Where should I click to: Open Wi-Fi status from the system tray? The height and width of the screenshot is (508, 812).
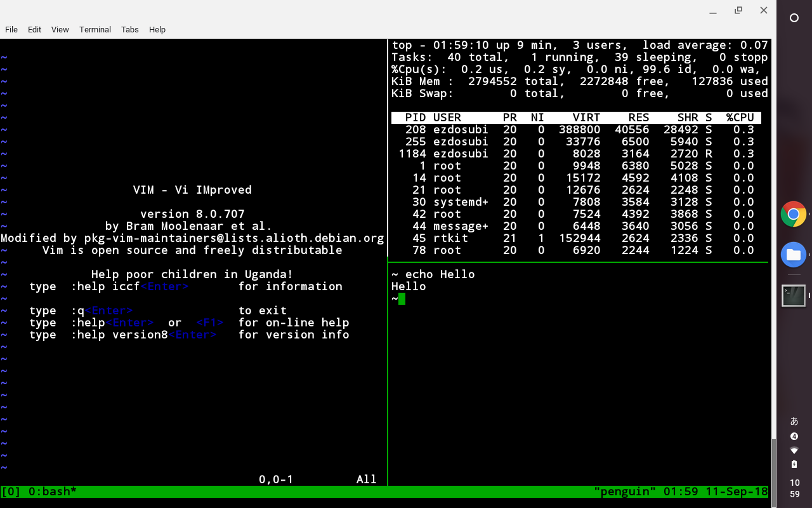click(794, 450)
